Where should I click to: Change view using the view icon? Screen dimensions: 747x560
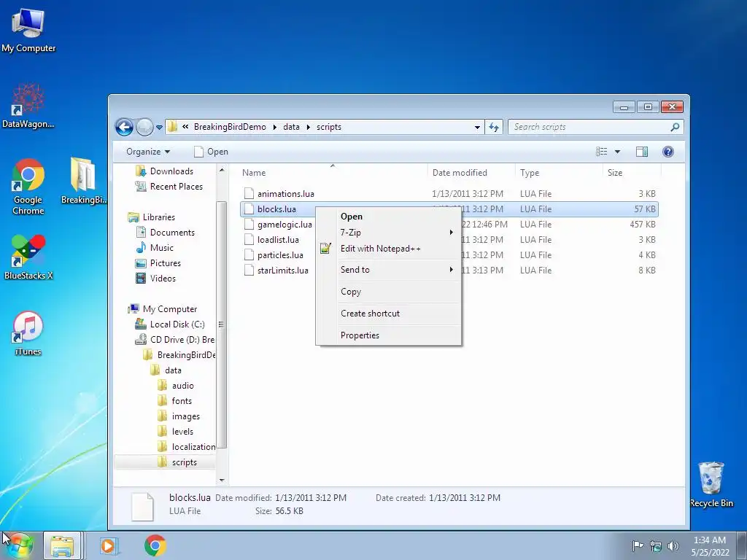pyautogui.click(x=602, y=152)
